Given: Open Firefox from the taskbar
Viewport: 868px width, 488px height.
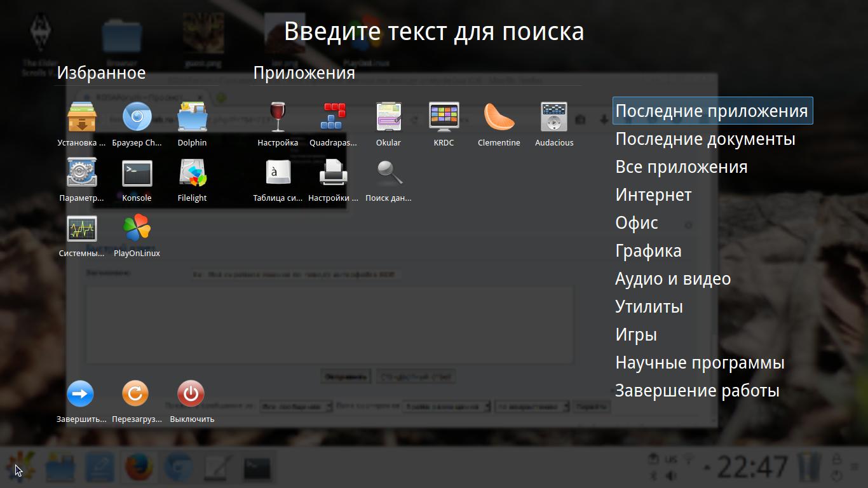Looking at the screenshot, I should click(x=139, y=468).
